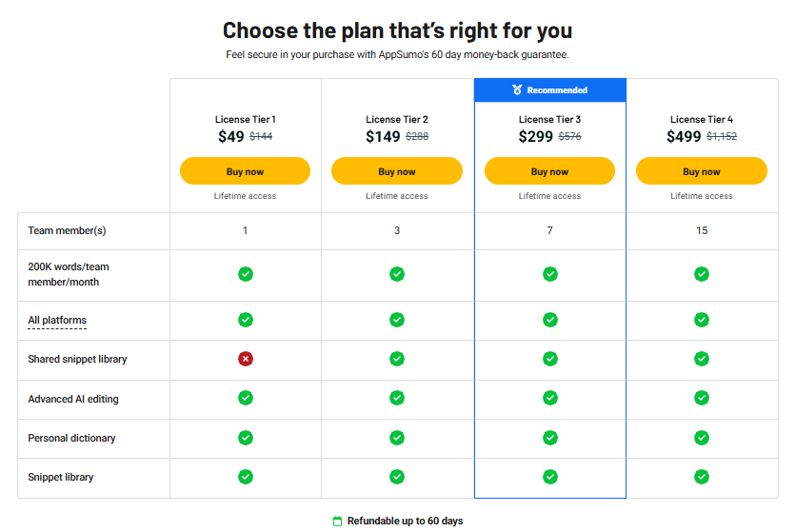The width and height of the screenshot is (796, 532).
Task: Click Tier 2 Snippet library checkmark
Action: (x=397, y=477)
